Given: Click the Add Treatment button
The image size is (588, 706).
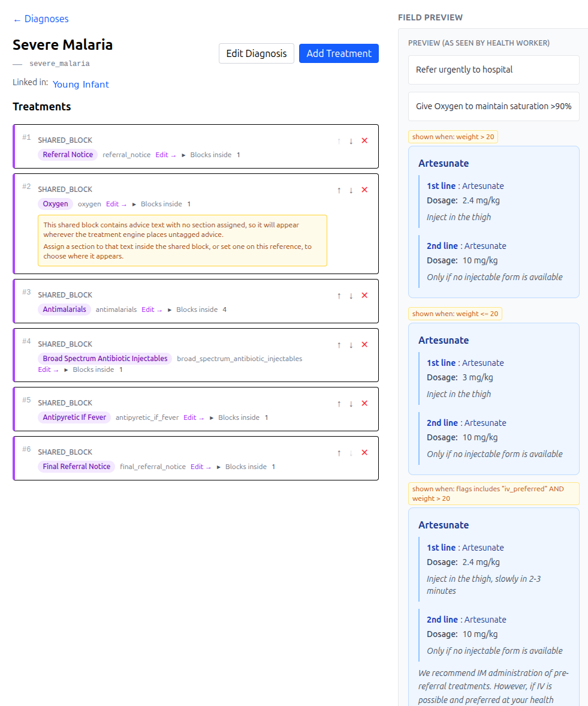Looking at the screenshot, I should [x=339, y=53].
